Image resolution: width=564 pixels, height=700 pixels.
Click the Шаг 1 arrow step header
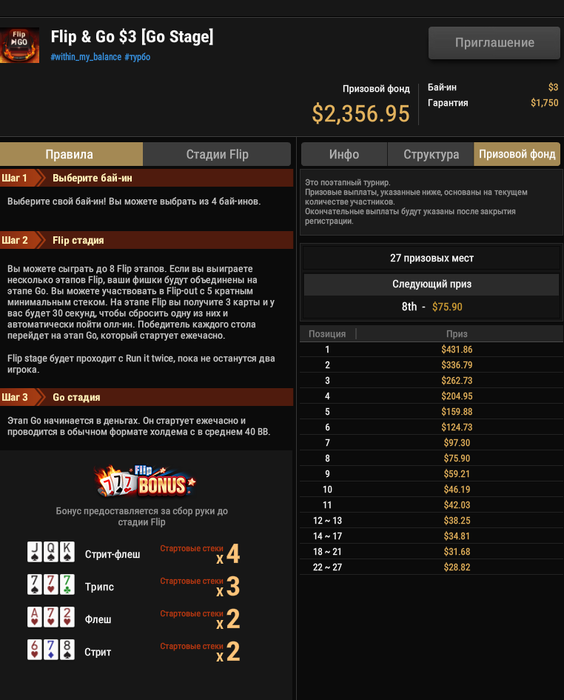click(146, 178)
